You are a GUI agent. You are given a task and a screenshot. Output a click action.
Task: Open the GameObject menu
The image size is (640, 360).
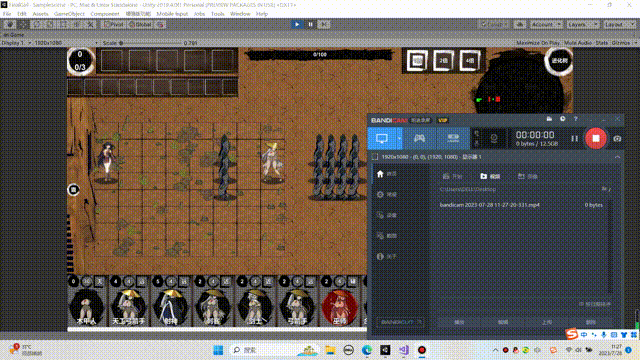point(69,14)
